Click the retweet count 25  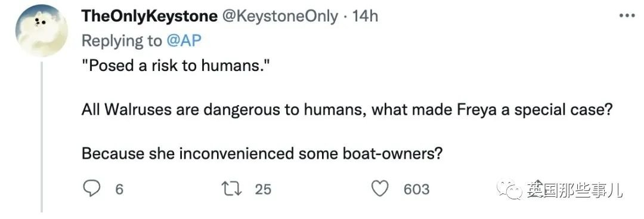tap(264, 189)
